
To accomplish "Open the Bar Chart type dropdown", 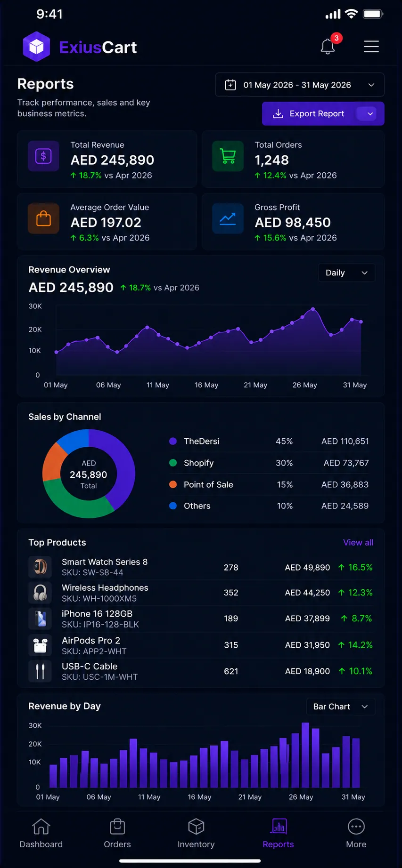I will (x=340, y=707).
